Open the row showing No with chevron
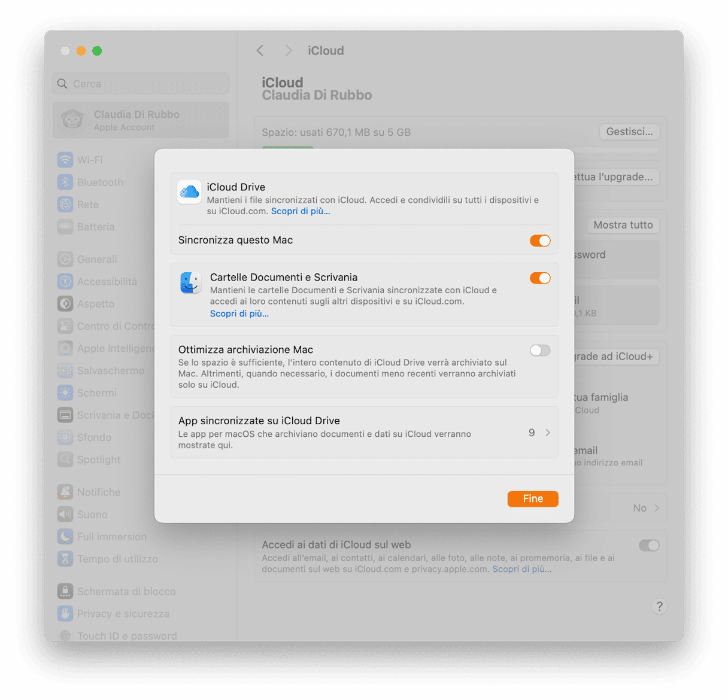The height and width of the screenshot is (700, 728). pos(645,508)
